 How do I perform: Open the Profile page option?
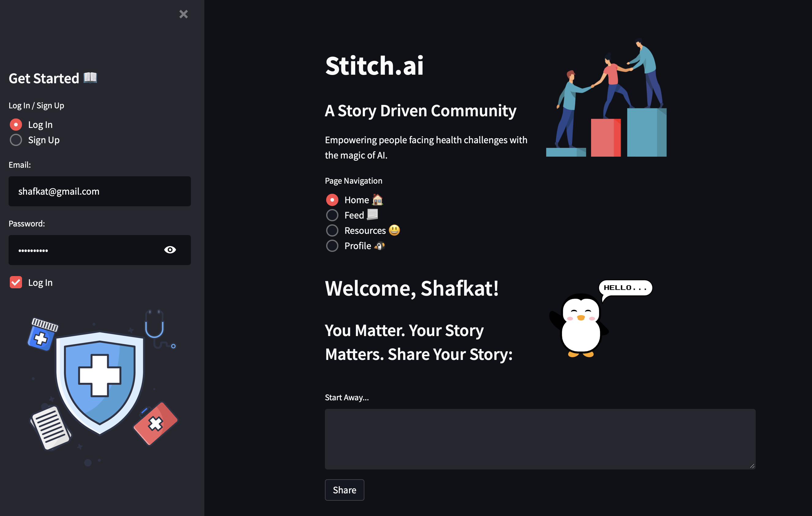332,246
